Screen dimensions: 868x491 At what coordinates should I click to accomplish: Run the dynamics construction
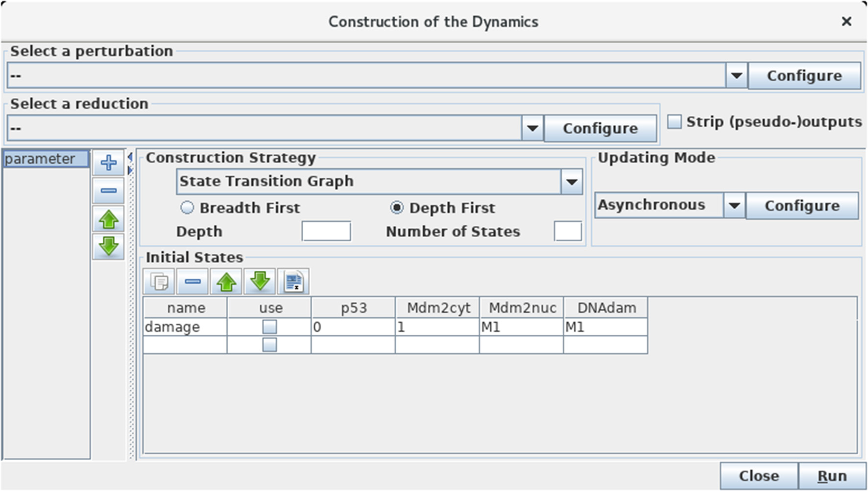click(x=832, y=476)
